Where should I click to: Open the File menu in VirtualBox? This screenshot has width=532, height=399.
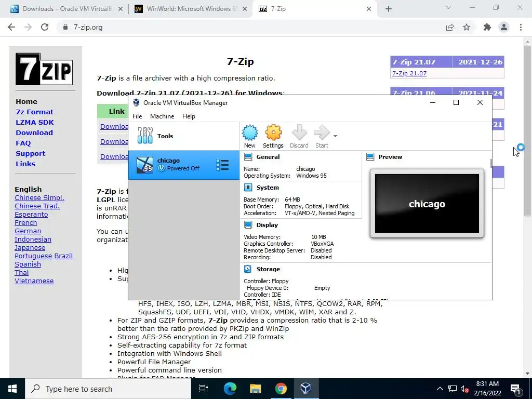137,116
